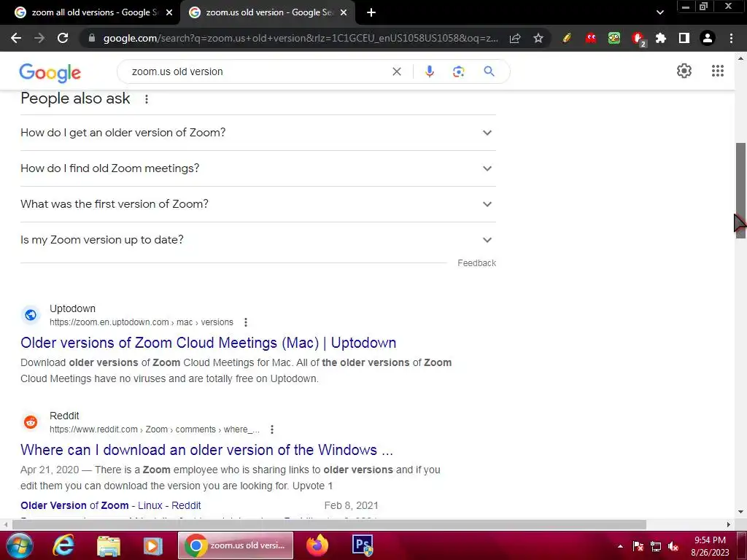Click the vertical scrollbar thumb
Screen dimensions: 747x560
coord(740,190)
